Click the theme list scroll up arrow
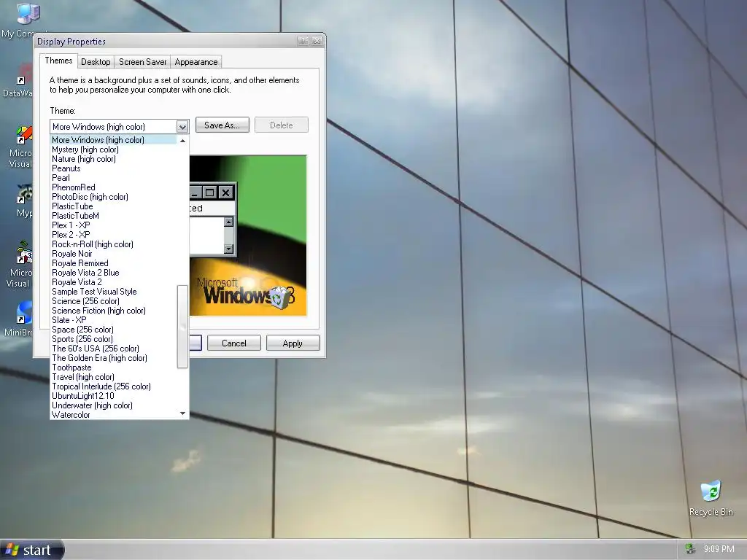Image resolution: width=747 pixels, height=560 pixels. (182, 141)
